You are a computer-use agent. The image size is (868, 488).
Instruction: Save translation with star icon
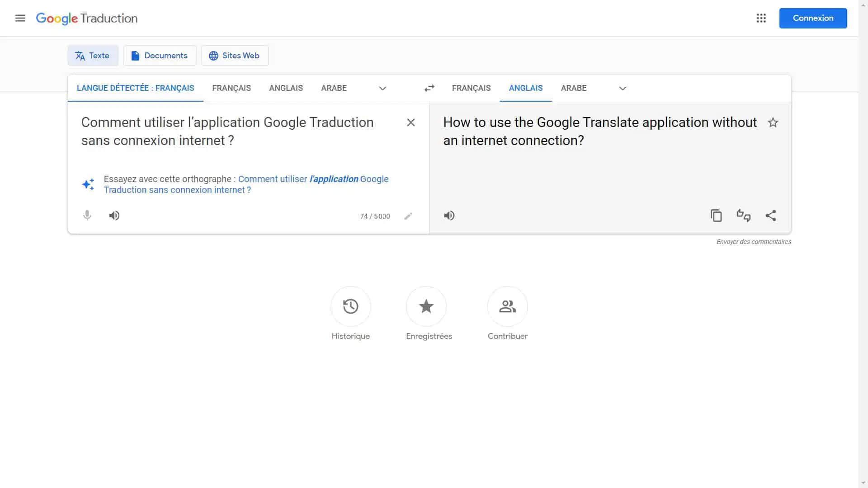pos(773,122)
